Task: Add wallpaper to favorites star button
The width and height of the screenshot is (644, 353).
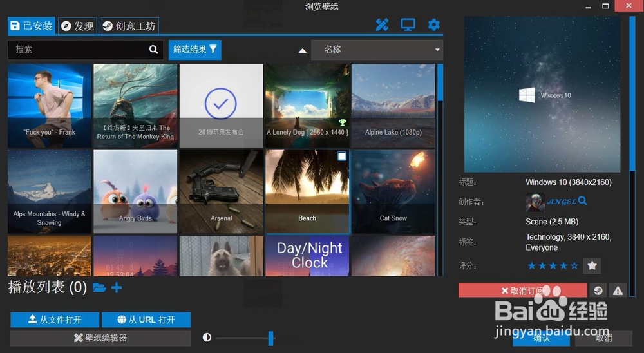Action: click(592, 266)
